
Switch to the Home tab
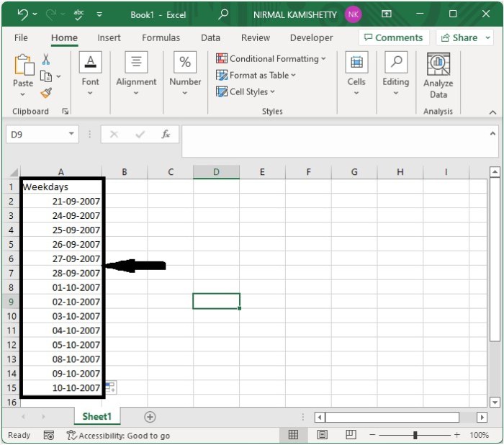point(64,37)
